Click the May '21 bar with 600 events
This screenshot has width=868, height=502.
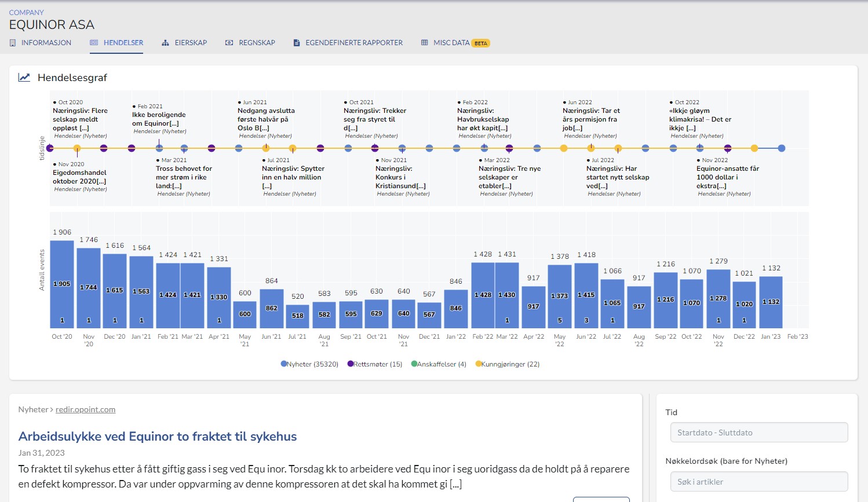tap(245, 314)
